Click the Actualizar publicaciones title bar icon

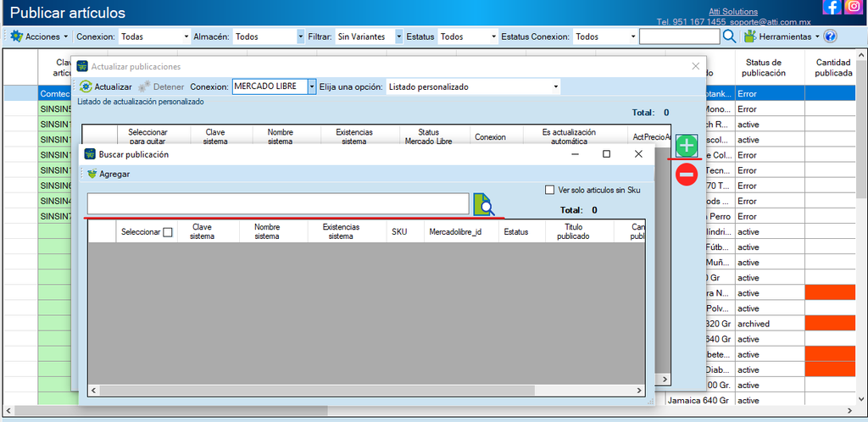click(82, 66)
